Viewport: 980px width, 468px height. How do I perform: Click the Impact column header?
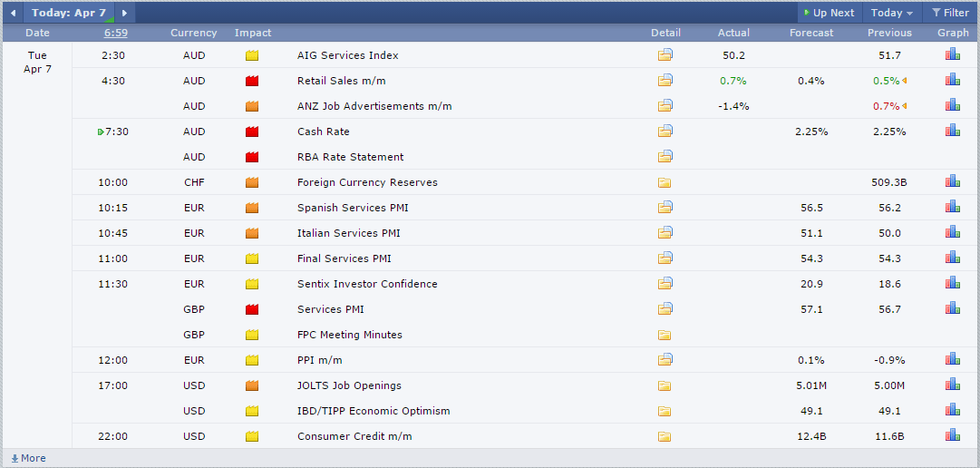click(253, 33)
